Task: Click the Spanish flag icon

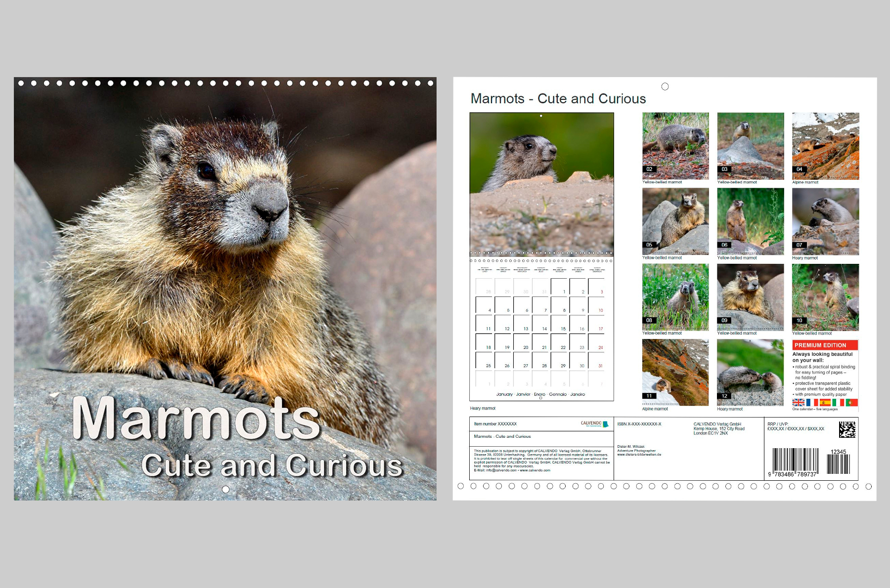Action: pos(825,403)
